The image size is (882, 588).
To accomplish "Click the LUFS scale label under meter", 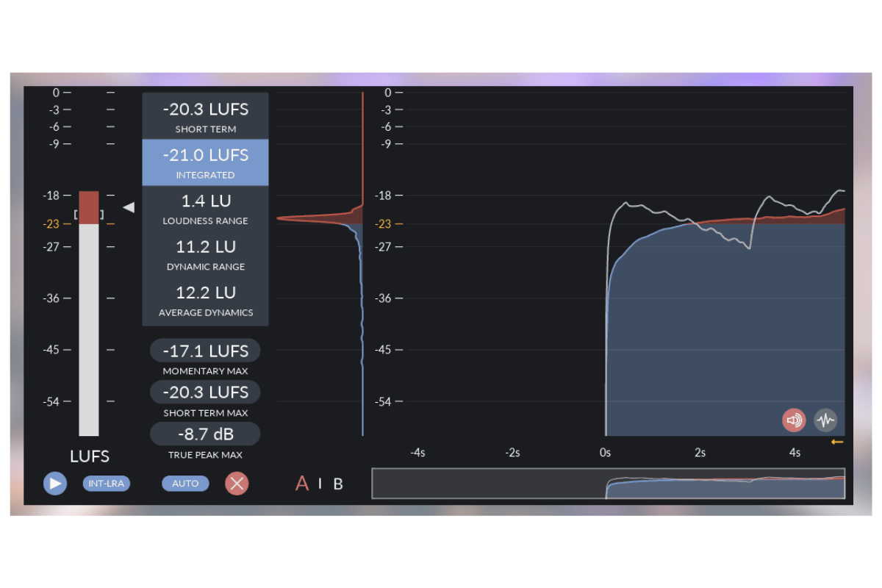I will pos(89,456).
